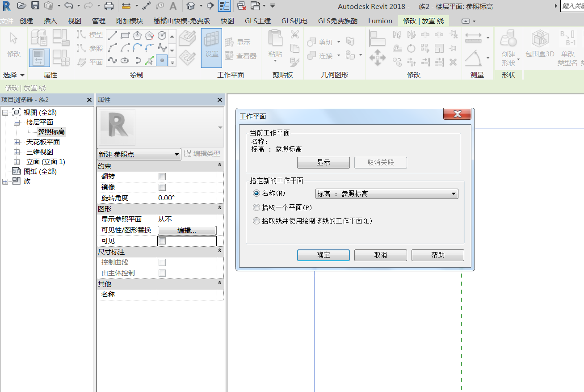Open the 创建 ribbon tab
The image size is (584, 392).
click(x=26, y=21)
